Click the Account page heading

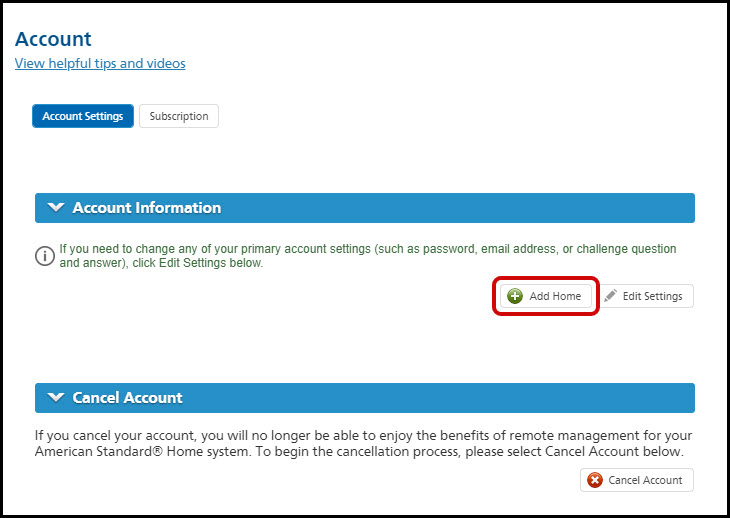click(x=53, y=39)
